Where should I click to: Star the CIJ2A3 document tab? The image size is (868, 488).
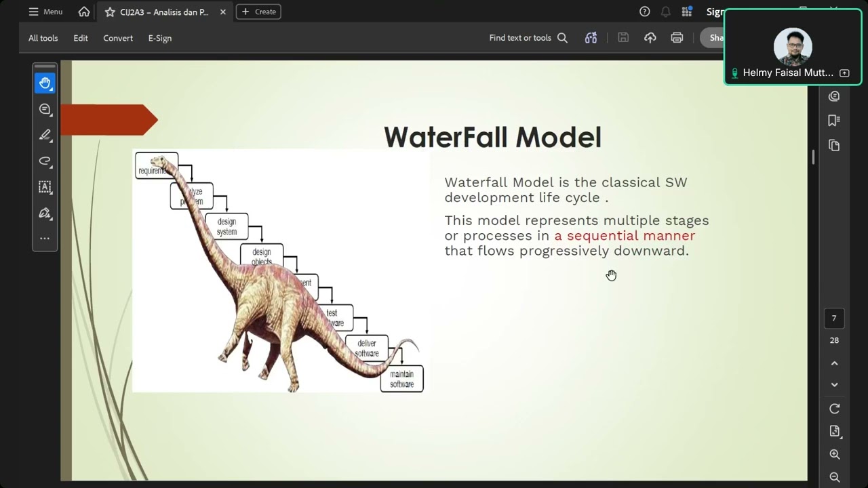click(x=110, y=12)
